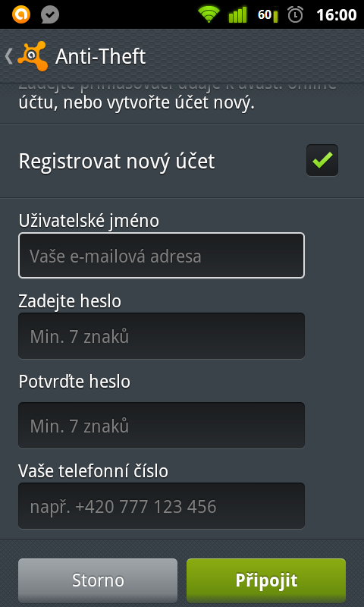This screenshot has width=364, height=607.
Task: Cancel with the Storno button
Action: [x=98, y=580]
